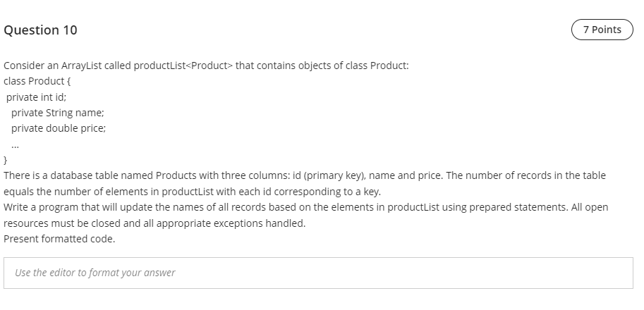
Task: Click the closing brace of Product class
Action: pyautogui.click(x=6, y=160)
